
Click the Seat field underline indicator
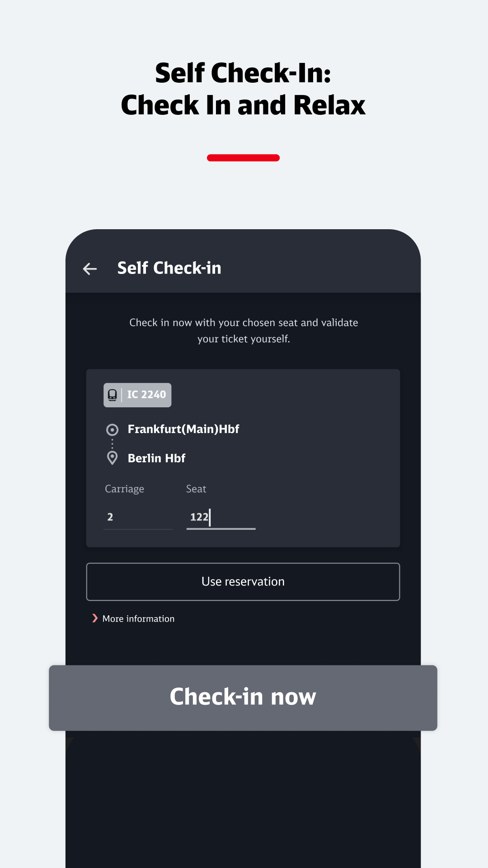221,528
